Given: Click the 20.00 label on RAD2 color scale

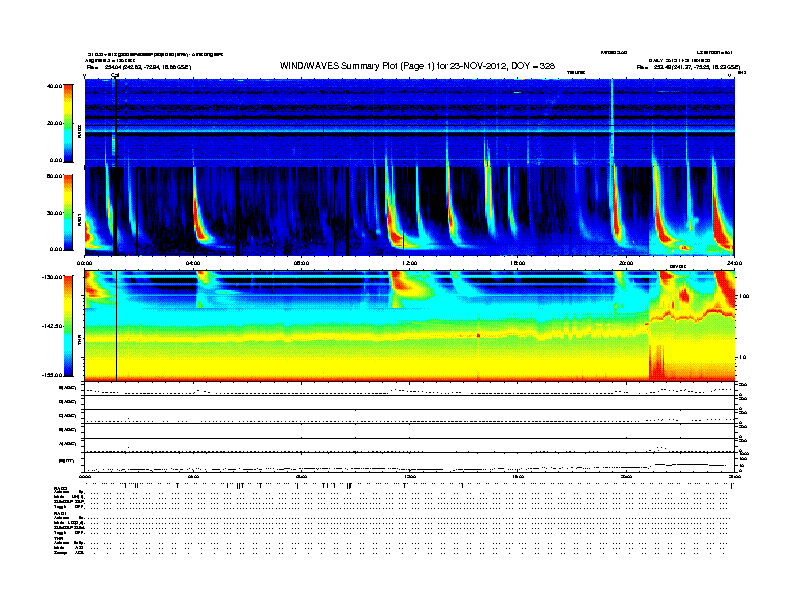Looking at the screenshot, I should pos(54,123).
